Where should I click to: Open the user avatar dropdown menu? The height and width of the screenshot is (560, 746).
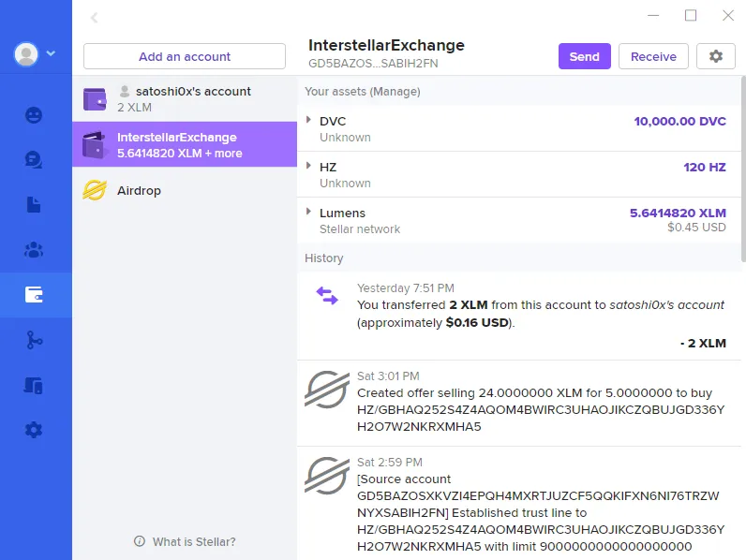(x=35, y=53)
